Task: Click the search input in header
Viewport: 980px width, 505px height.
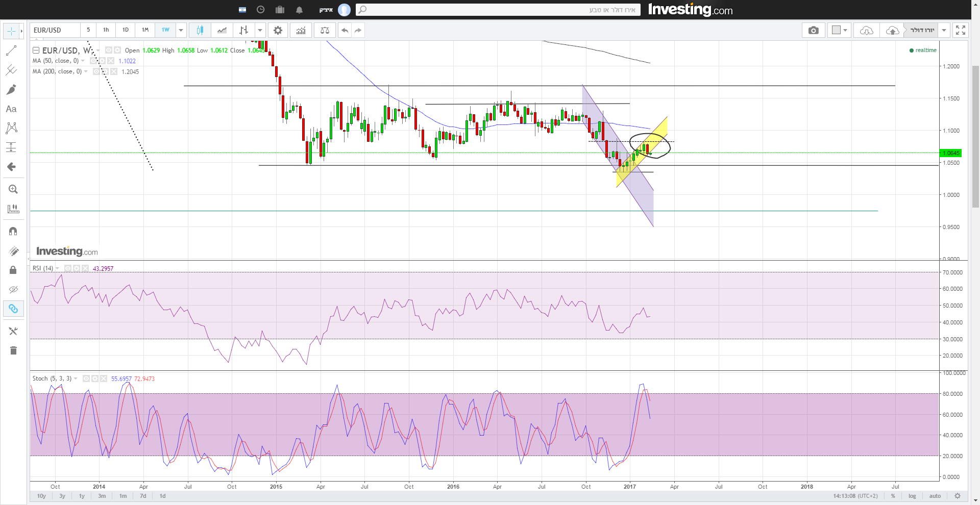Action: (498, 10)
